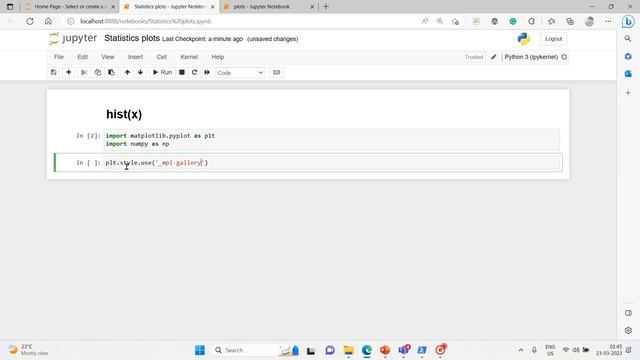This screenshot has width=640, height=360.
Task: Open the Kernel menu
Action: [x=189, y=57]
